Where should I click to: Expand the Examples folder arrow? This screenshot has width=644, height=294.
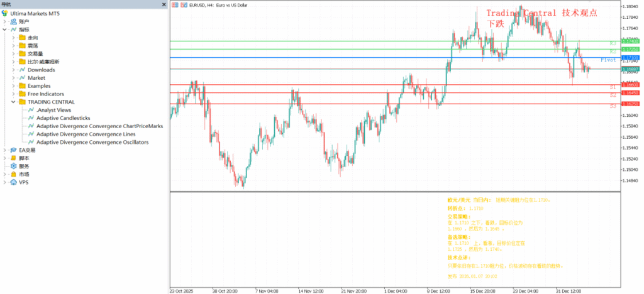pyautogui.click(x=14, y=85)
